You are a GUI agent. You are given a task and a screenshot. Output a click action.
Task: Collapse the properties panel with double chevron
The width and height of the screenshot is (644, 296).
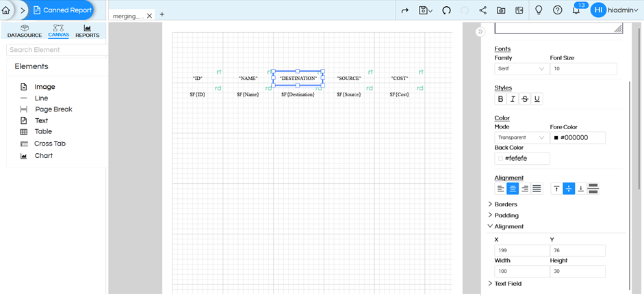(x=480, y=31)
